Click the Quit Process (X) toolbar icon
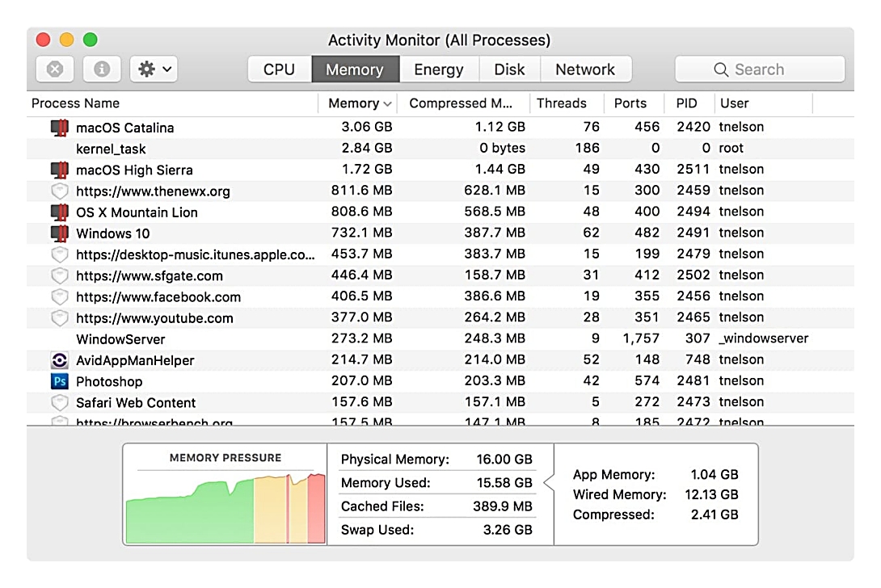Screen dimensions: 881x588 [54, 69]
